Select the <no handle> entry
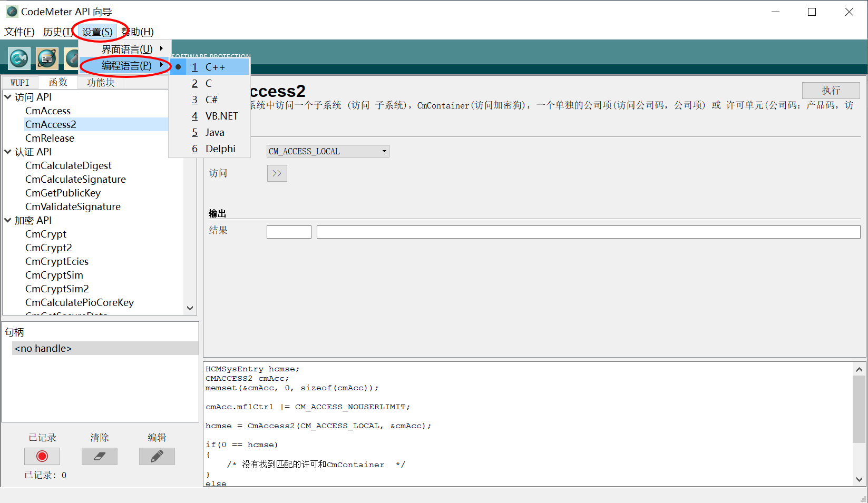Image resolution: width=868 pixels, height=503 pixels. coord(105,348)
